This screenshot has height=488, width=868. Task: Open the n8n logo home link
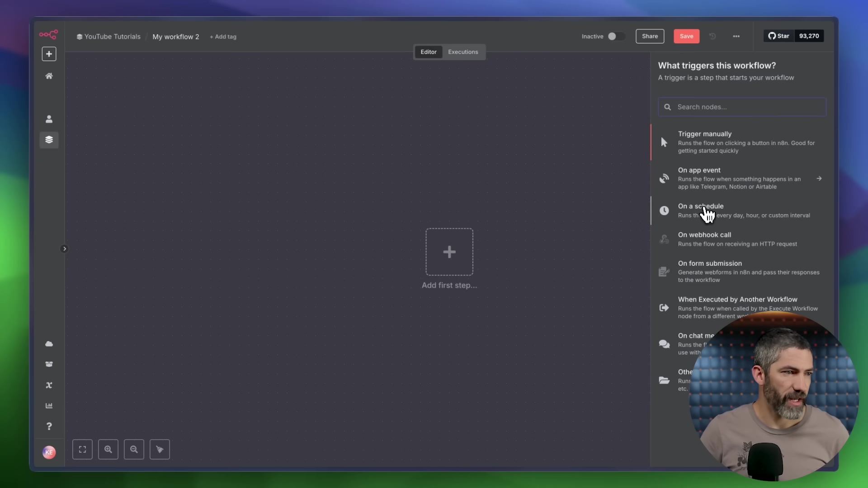pos(48,34)
